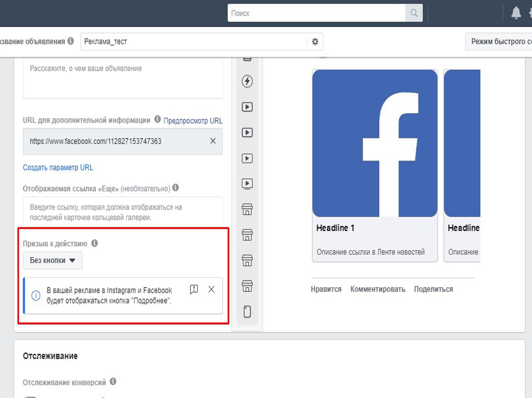Viewport: 532px width, 398px height.
Task: Select the mobile phone placement preview icon
Action: coord(247,312)
